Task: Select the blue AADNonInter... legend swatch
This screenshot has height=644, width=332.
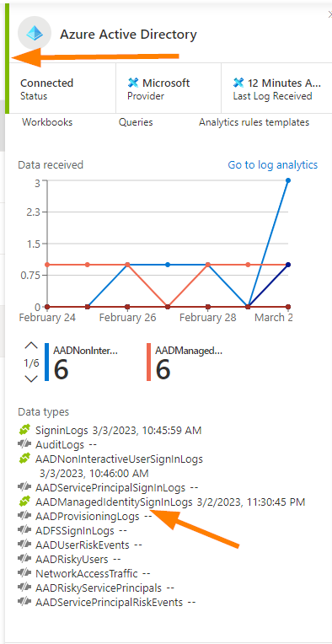Action: tap(47, 362)
